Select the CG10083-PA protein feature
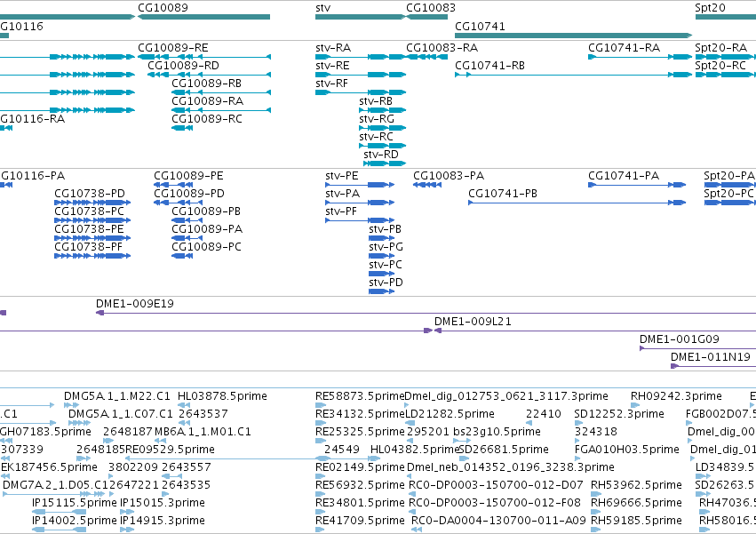The width and height of the screenshot is (756, 534). 427,185
